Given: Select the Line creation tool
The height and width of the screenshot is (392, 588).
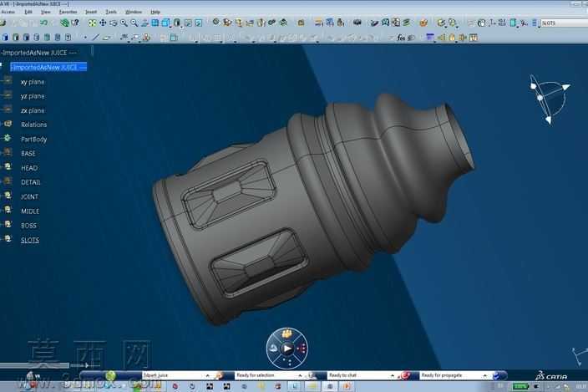Looking at the screenshot, I should coord(96,38).
